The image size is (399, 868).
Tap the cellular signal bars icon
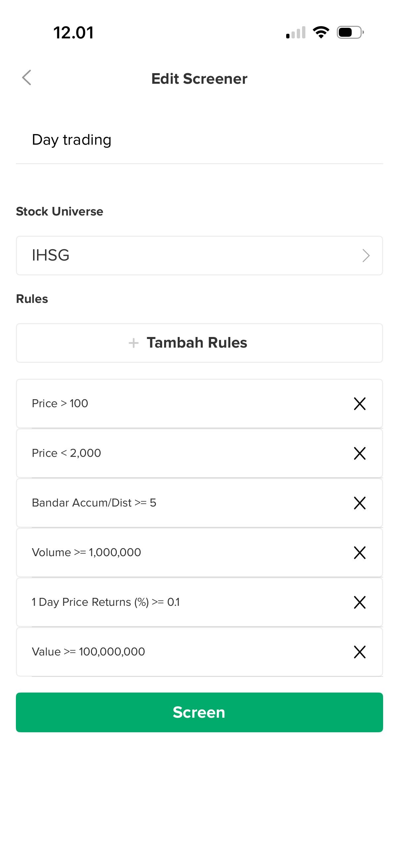coord(296,33)
